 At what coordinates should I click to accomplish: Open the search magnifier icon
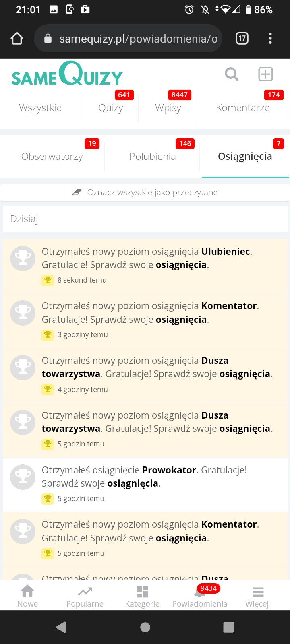[232, 74]
